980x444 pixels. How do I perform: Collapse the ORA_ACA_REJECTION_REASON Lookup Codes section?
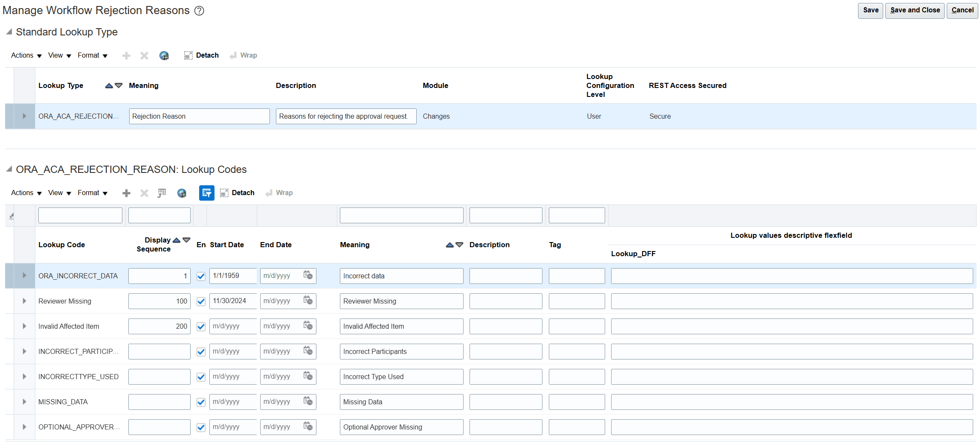coord(9,169)
